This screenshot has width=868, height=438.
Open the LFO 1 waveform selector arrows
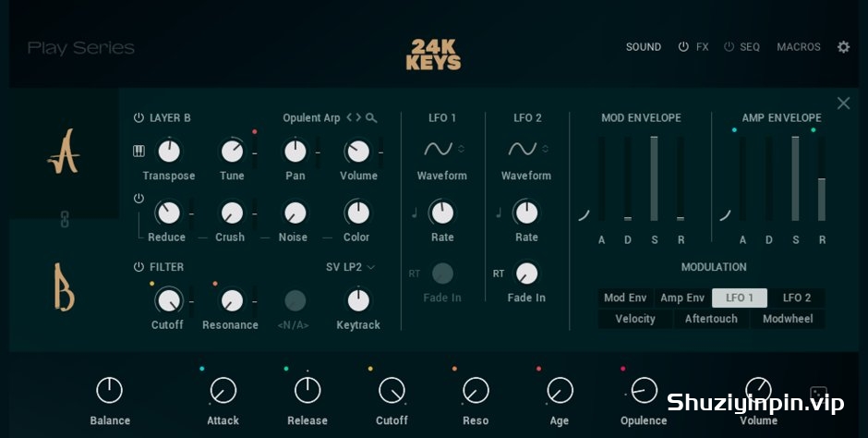click(461, 149)
